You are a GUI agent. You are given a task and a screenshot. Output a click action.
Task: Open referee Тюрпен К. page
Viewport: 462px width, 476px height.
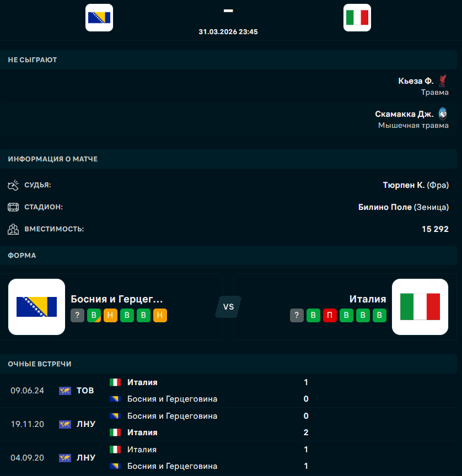[x=404, y=185]
